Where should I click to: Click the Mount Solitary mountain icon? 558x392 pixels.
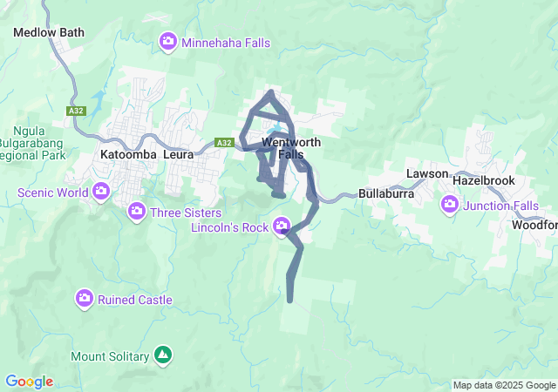(x=163, y=355)
